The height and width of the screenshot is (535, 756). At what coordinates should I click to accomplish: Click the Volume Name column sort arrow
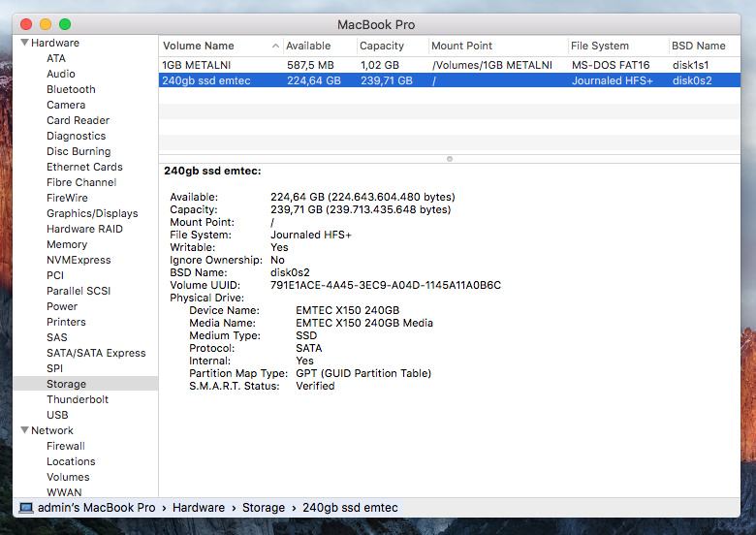point(275,47)
